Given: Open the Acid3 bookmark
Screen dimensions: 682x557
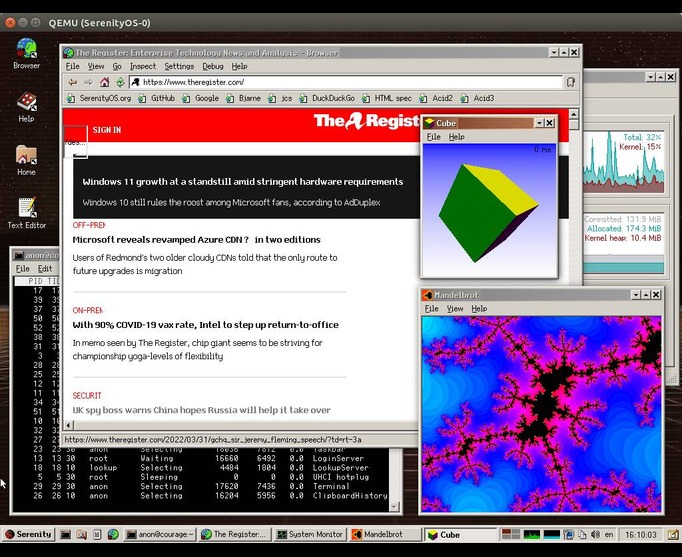Looking at the screenshot, I should 478,98.
